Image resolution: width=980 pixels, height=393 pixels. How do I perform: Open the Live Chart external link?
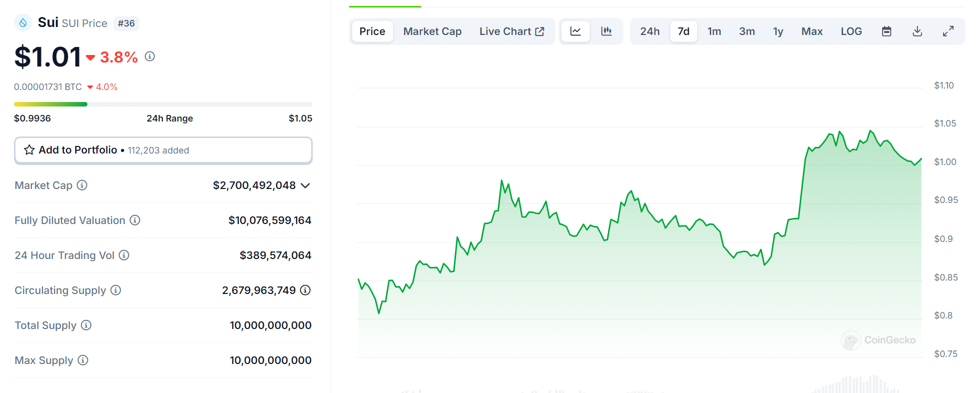(511, 31)
